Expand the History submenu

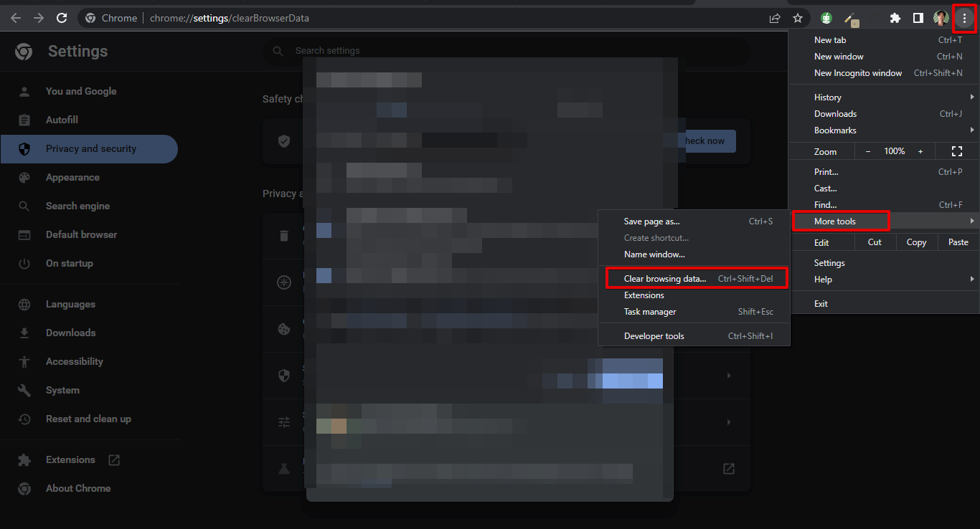point(885,97)
